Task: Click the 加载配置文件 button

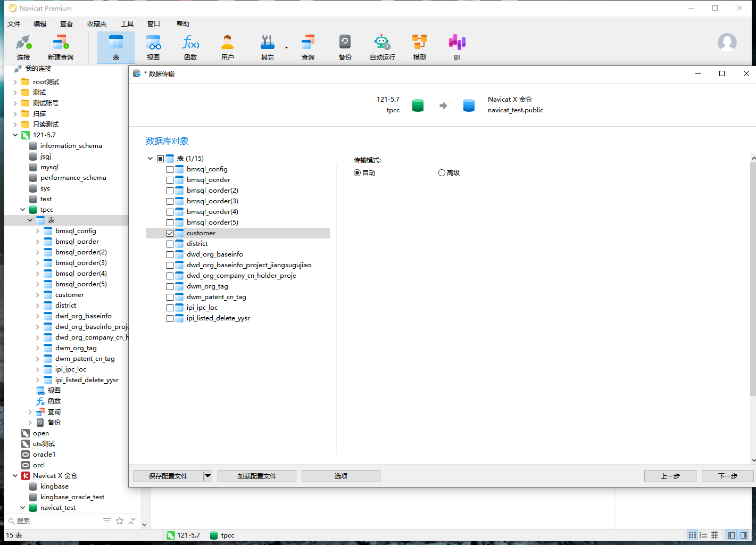Action: tap(257, 476)
